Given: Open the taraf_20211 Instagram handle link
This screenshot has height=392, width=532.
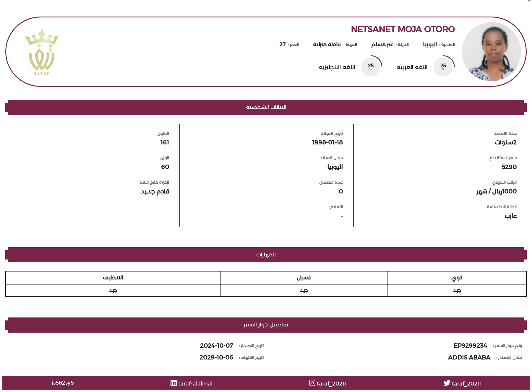Looking at the screenshot, I should coord(332,383).
